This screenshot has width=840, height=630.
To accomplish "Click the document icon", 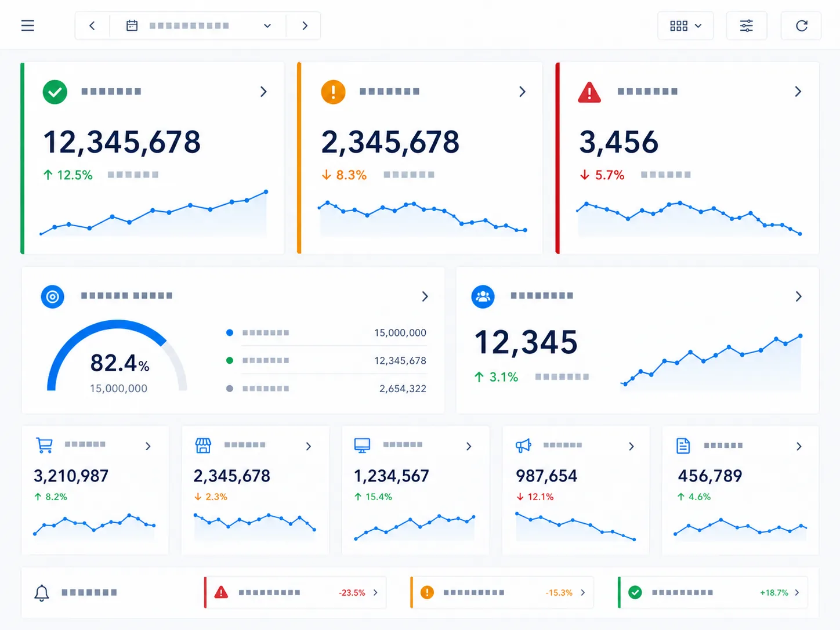I will click(683, 446).
